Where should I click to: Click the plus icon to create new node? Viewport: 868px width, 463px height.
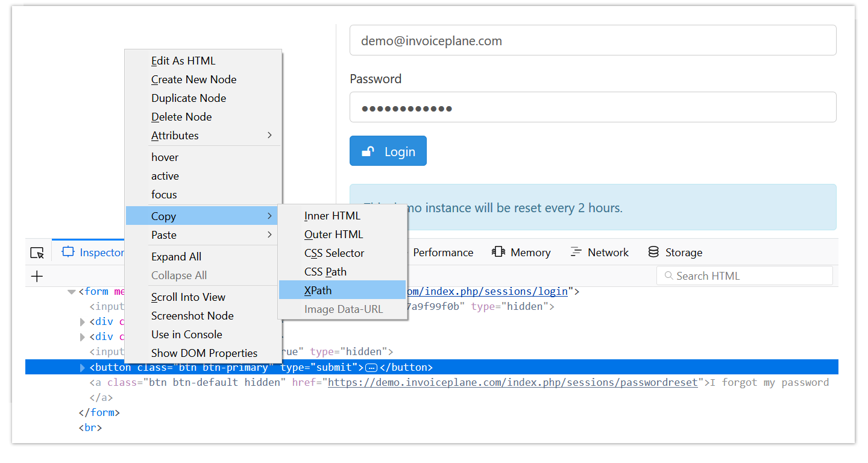coord(37,276)
